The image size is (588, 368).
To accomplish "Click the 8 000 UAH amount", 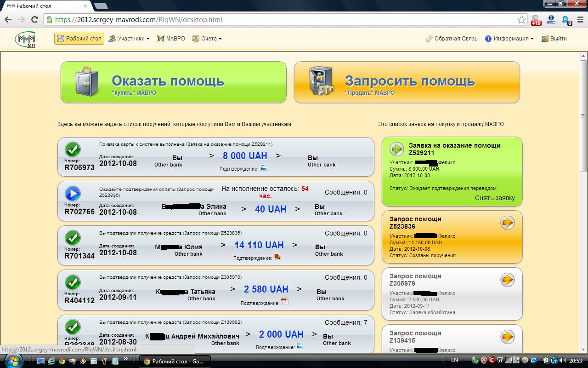I will [245, 156].
